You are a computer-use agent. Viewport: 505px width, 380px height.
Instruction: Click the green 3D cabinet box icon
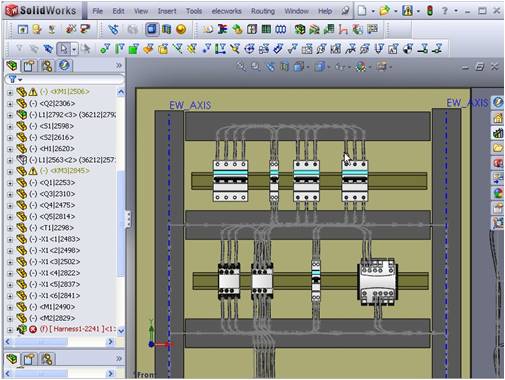tap(300, 30)
